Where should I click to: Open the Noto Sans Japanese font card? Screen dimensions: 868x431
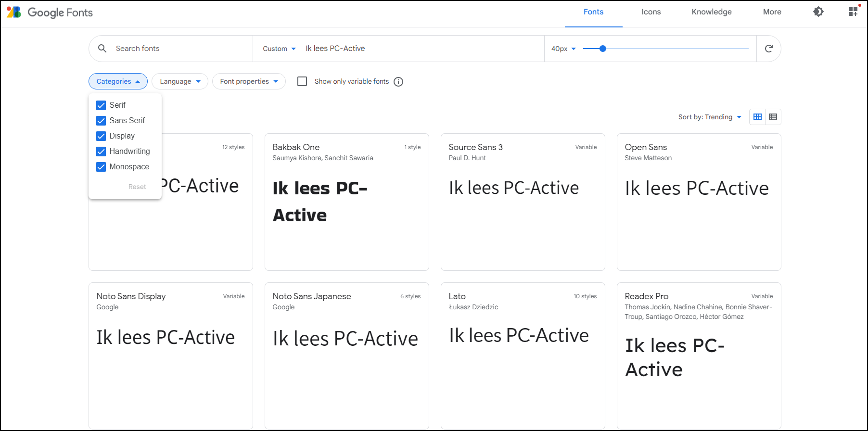(x=346, y=355)
